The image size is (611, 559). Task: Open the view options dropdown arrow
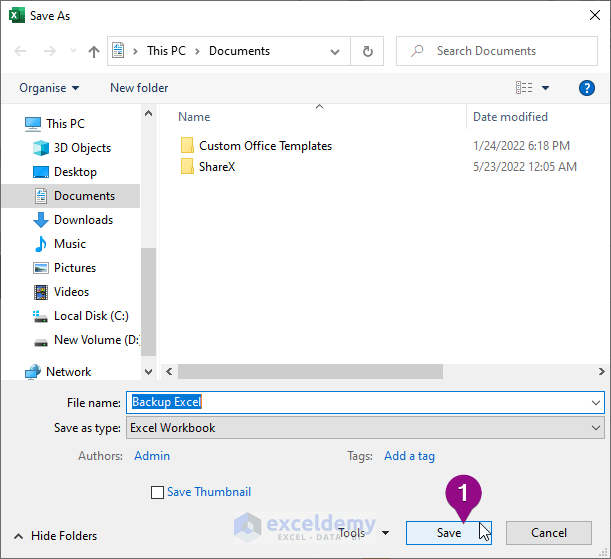pyautogui.click(x=546, y=88)
